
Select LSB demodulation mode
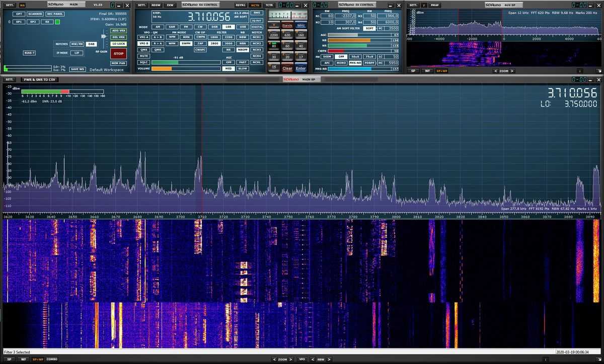pos(229,27)
